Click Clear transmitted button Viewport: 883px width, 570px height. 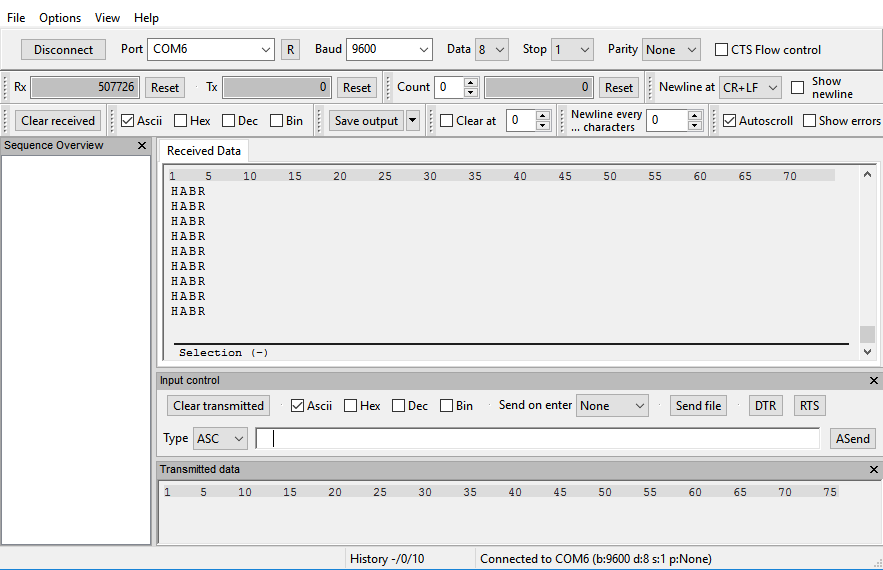(x=218, y=406)
